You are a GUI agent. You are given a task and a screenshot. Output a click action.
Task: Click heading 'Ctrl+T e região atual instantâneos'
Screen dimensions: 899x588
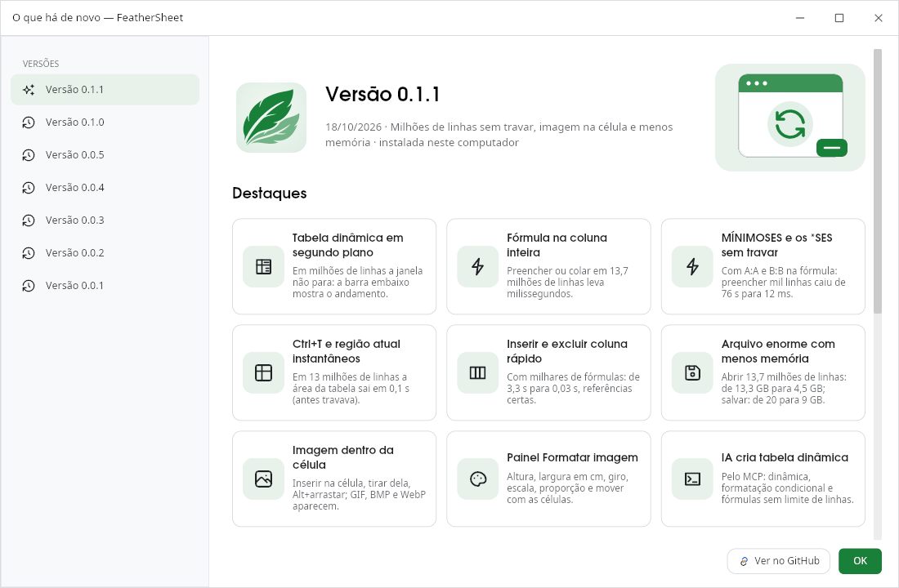coord(347,350)
